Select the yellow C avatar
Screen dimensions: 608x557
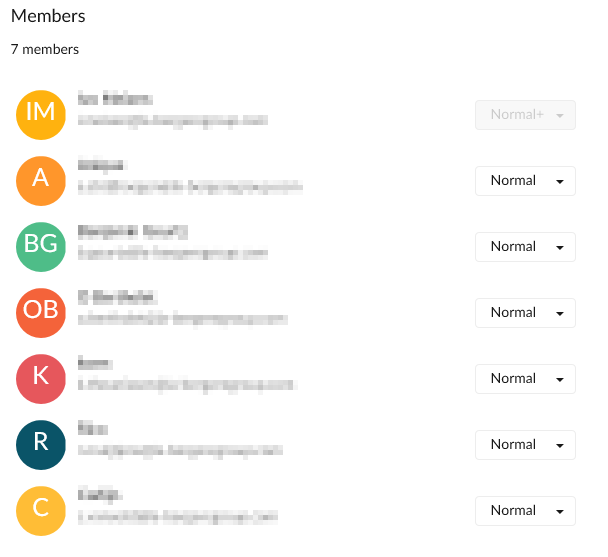pos(41,511)
